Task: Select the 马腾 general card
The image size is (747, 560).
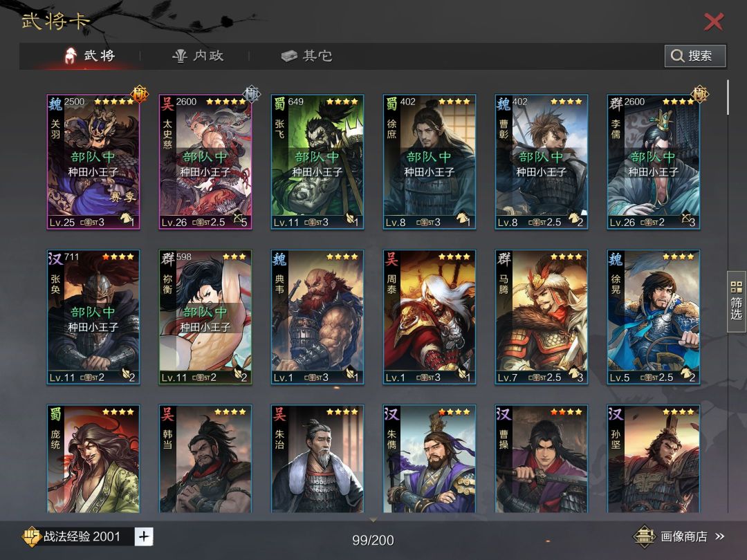Action: click(541, 317)
